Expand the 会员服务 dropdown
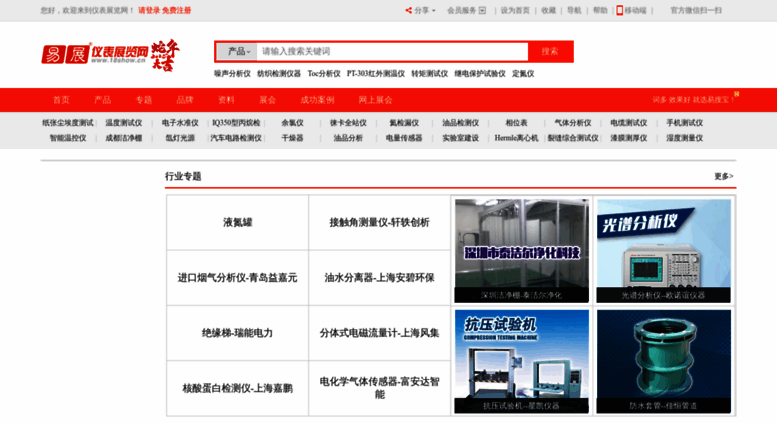Screen dimensions: 777x423 point(466,10)
